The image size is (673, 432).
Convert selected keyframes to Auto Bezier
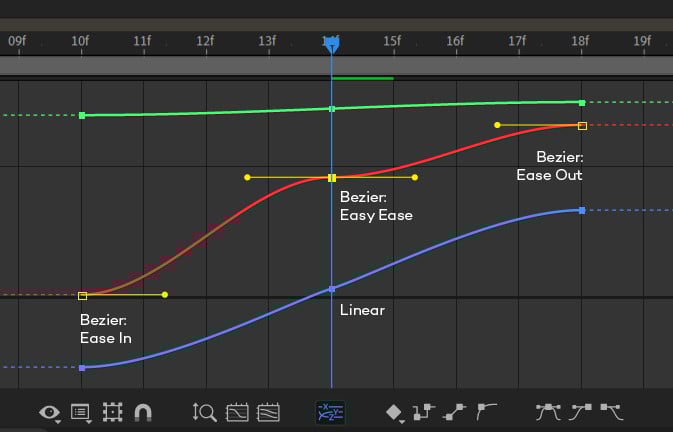click(487, 411)
